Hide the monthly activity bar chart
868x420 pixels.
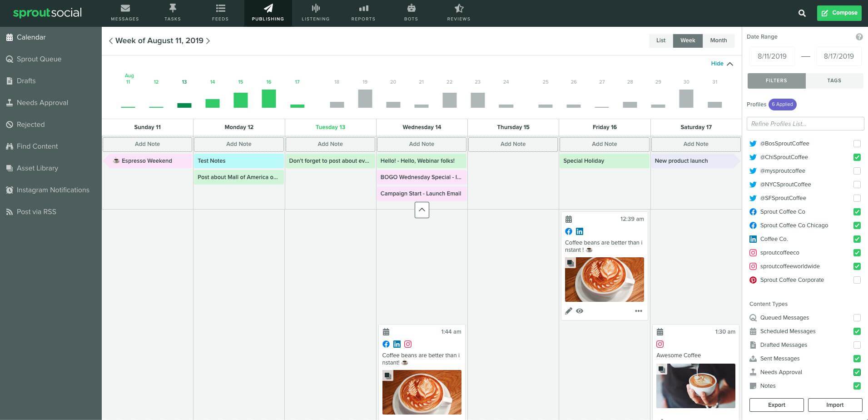coord(722,64)
